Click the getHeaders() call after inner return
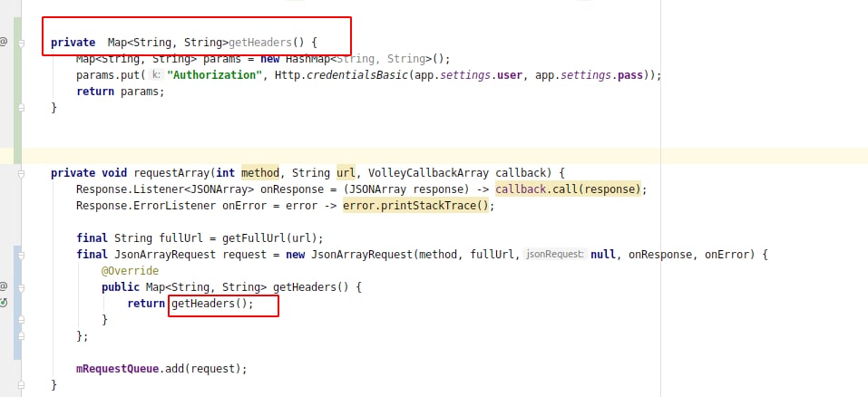This screenshot has width=868, height=397. pos(210,304)
